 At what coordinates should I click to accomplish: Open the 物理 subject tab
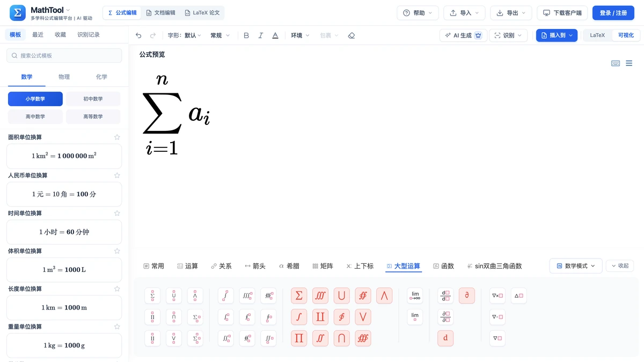click(64, 77)
